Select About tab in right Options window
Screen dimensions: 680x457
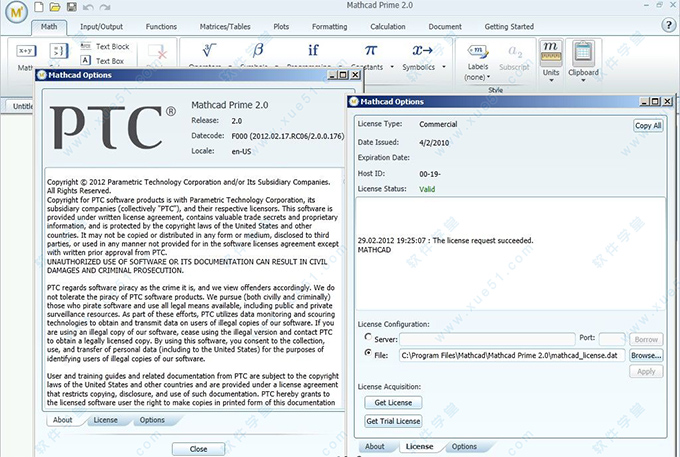[375, 446]
